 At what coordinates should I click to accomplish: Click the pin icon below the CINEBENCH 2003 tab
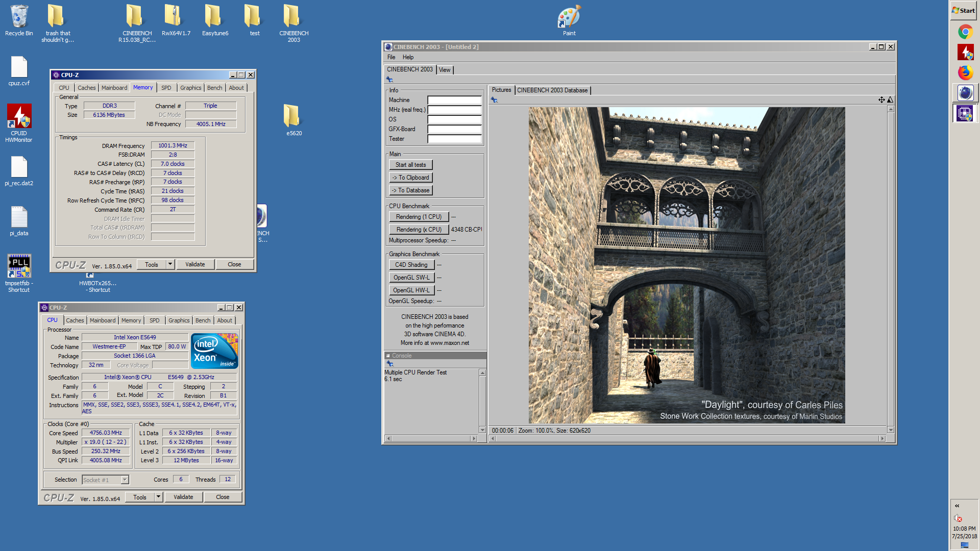click(389, 80)
